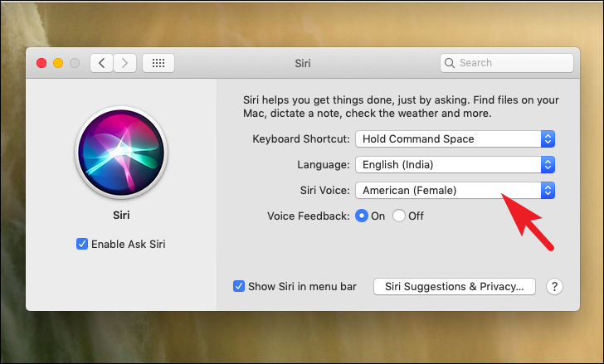Click the Keyboard Shortcut label text
This screenshot has width=604, height=364.
pyautogui.click(x=301, y=139)
